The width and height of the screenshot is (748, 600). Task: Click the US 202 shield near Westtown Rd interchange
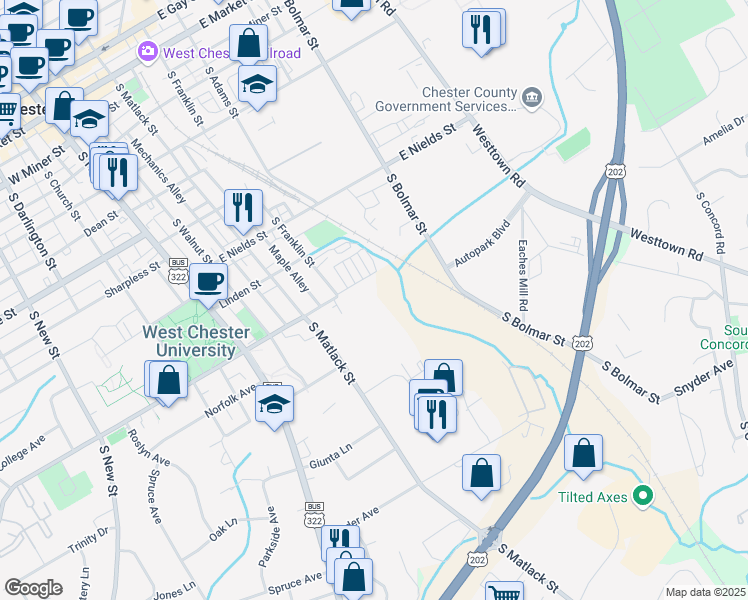[x=615, y=171]
